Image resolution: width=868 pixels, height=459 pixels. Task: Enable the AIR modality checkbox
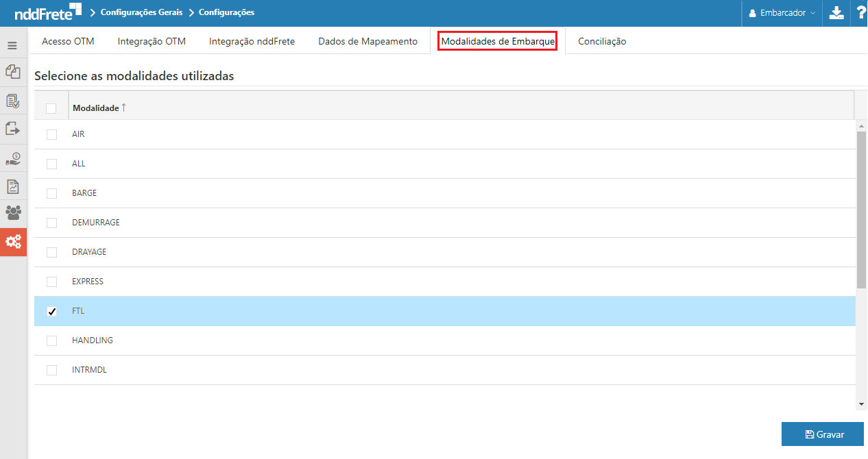pos(51,135)
